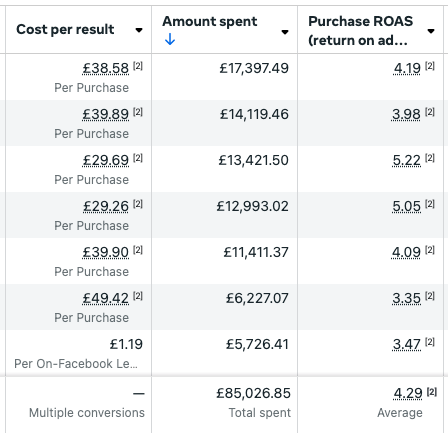Click the Cost per result header label
The width and height of the screenshot is (448, 433).
click(65, 30)
